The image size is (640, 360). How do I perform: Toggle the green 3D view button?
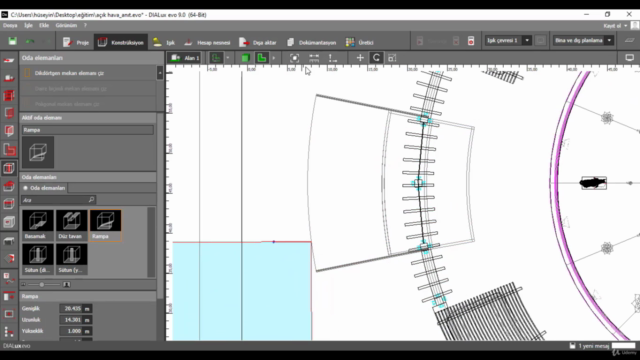pos(245,58)
